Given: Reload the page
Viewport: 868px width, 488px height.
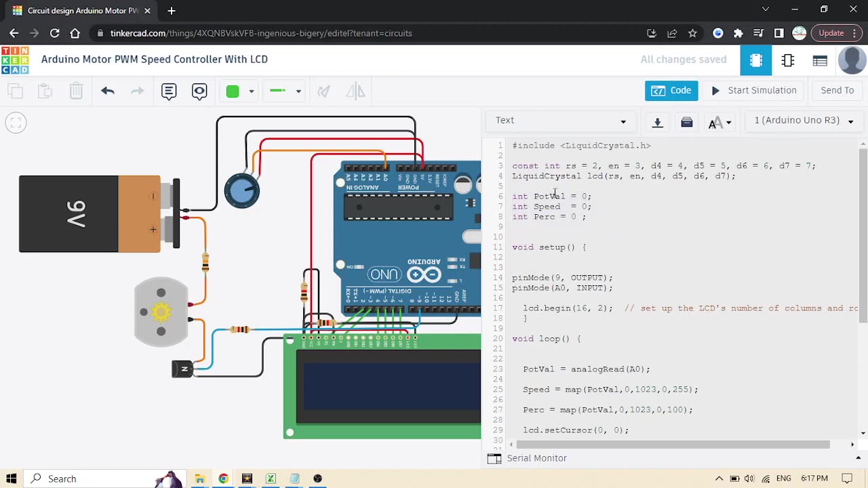Looking at the screenshot, I should point(55,33).
